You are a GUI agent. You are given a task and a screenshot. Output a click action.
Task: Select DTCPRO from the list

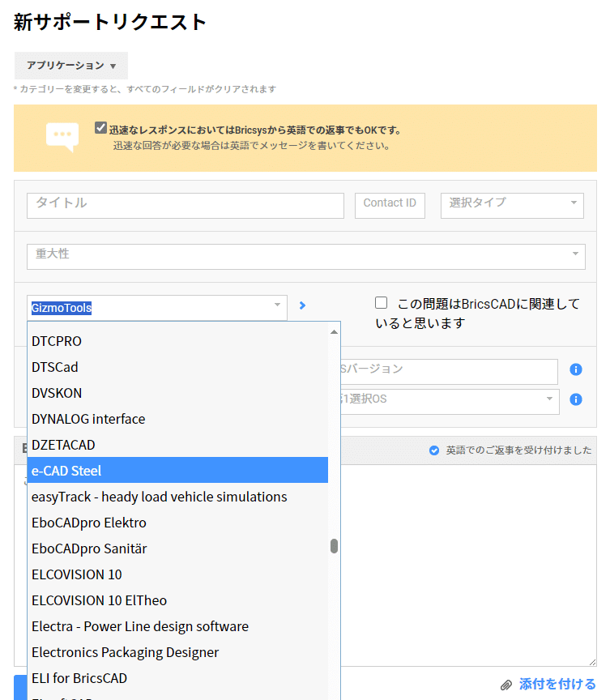(x=177, y=341)
